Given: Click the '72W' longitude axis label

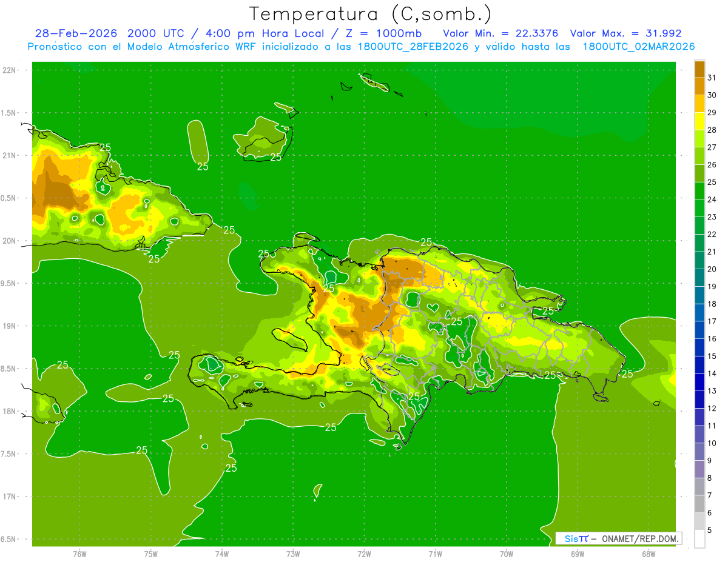Looking at the screenshot, I should tap(364, 554).
